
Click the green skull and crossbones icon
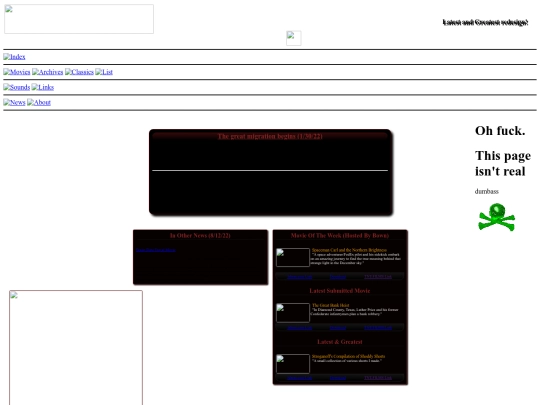[x=496, y=217]
